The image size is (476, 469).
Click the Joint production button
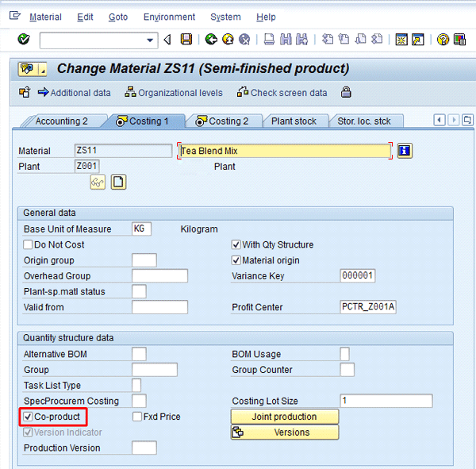(x=284, y=417)
